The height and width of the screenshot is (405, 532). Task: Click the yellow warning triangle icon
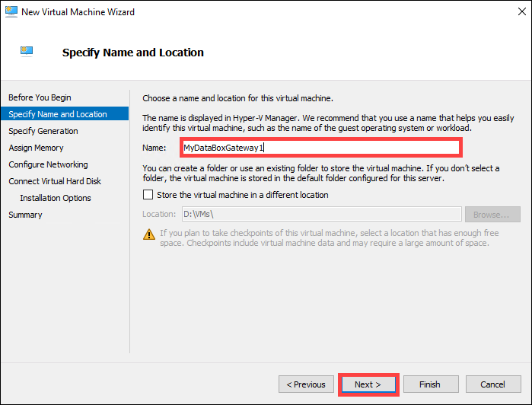pyautogui.click(x=149, y=234)
